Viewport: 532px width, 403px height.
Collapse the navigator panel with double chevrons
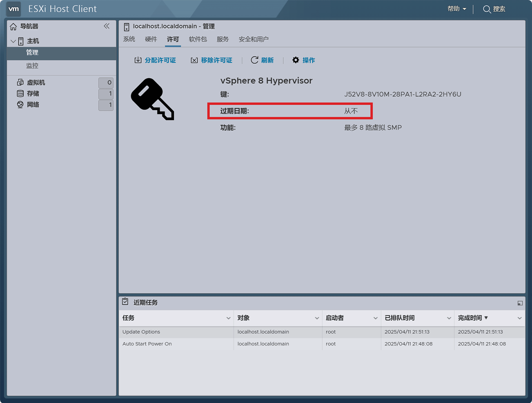click(106, 26)
